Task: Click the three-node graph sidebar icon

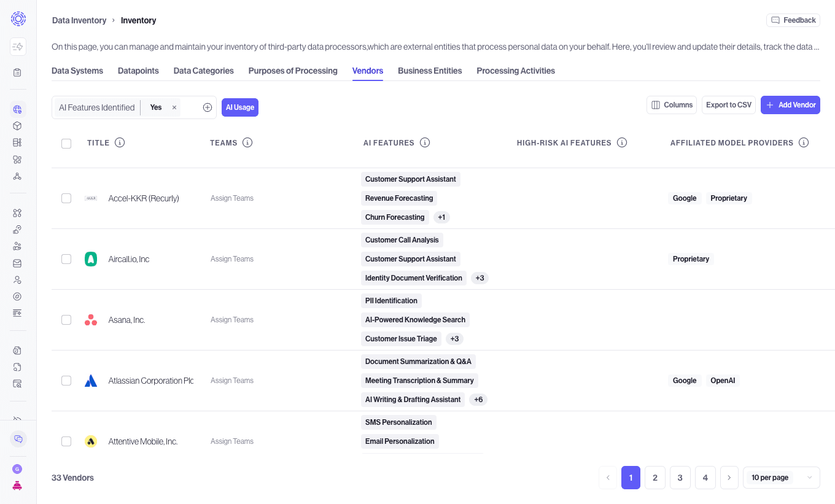Action: [x=17, y=176]
